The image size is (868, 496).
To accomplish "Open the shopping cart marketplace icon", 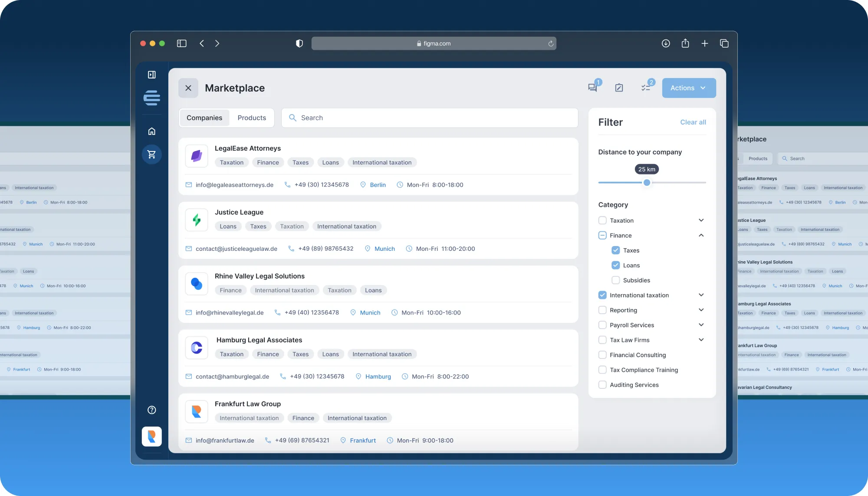I will 151,154.
